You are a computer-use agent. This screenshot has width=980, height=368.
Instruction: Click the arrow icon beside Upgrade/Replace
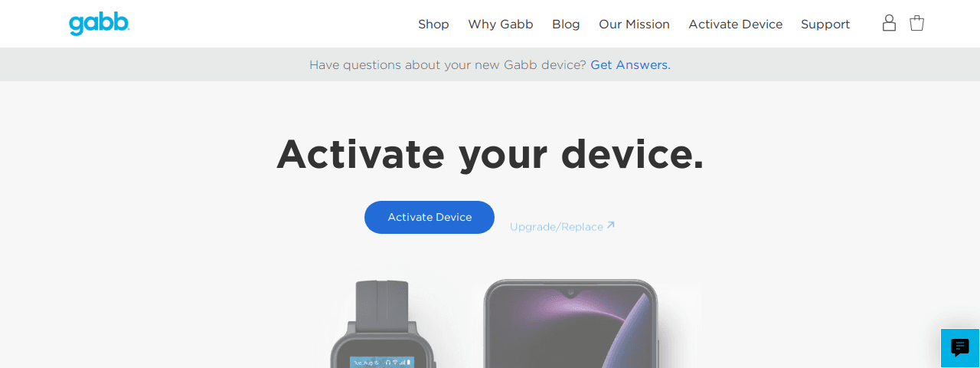tap(610, 225)
